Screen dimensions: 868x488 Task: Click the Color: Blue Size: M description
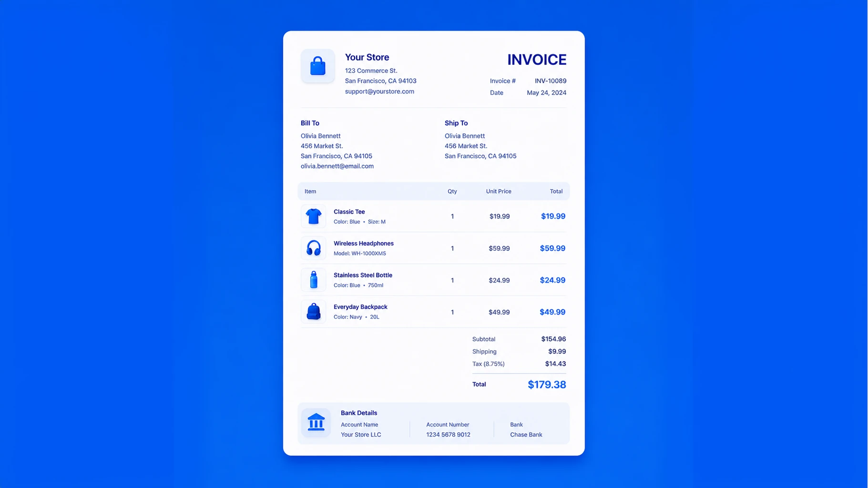tap(360, 222)
